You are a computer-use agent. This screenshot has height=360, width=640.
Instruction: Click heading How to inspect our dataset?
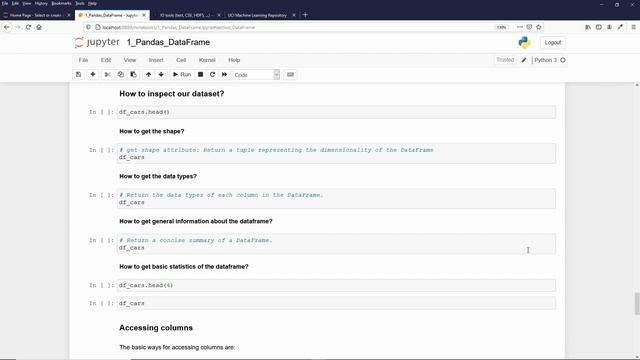pyautogui.click(x=171, y=94)
